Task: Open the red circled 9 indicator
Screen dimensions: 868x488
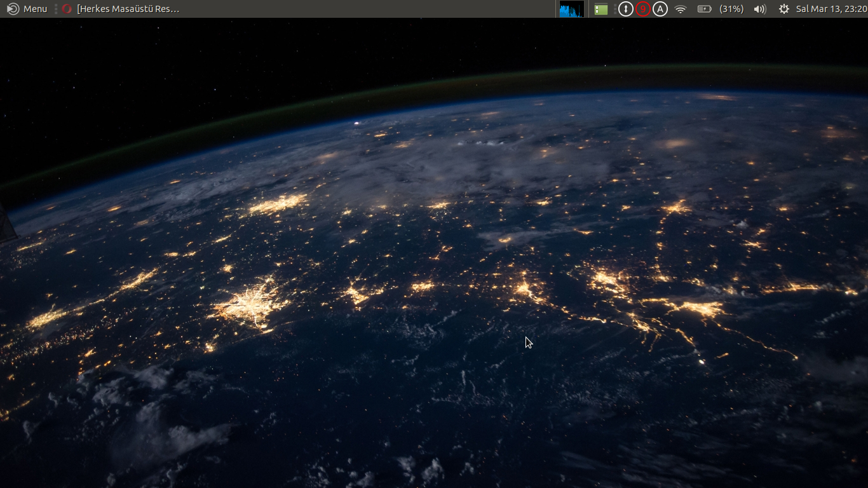Action: tap(643, 9)
